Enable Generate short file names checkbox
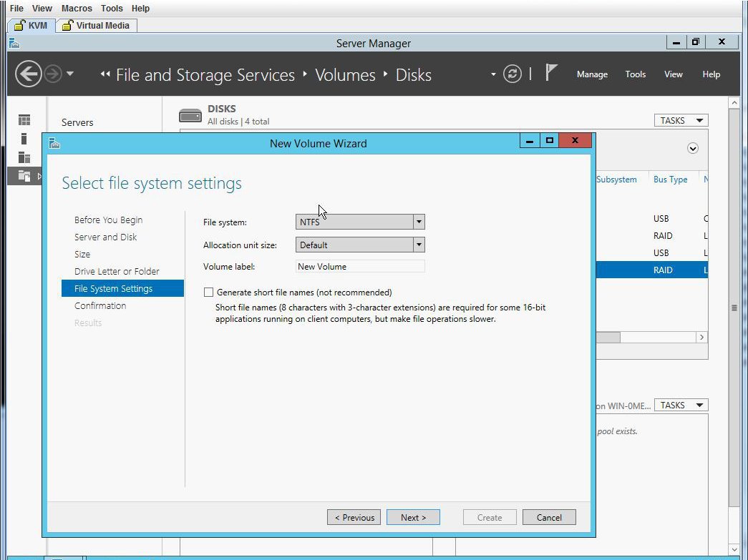748x560 pixels. point(208,293)
